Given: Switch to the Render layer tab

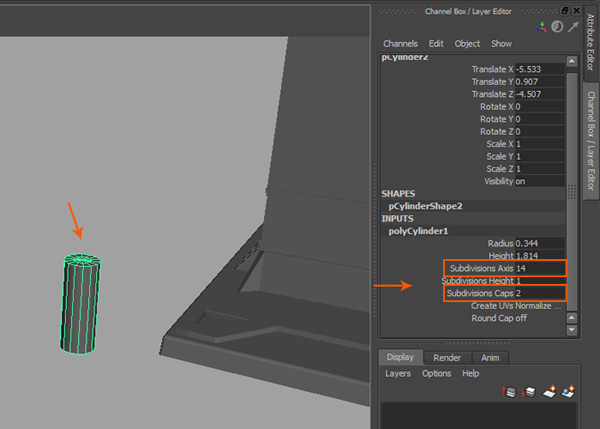Looking at the screenshot, I should (x=447, y=358).
